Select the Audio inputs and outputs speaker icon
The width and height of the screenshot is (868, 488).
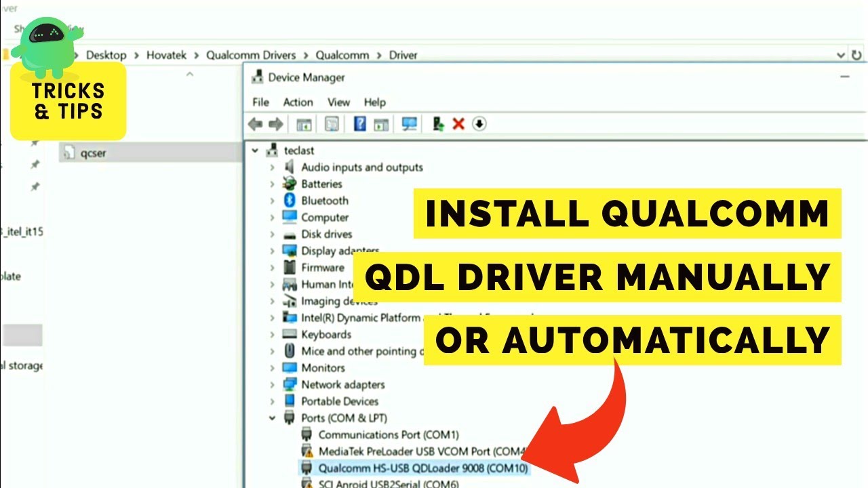290,167
